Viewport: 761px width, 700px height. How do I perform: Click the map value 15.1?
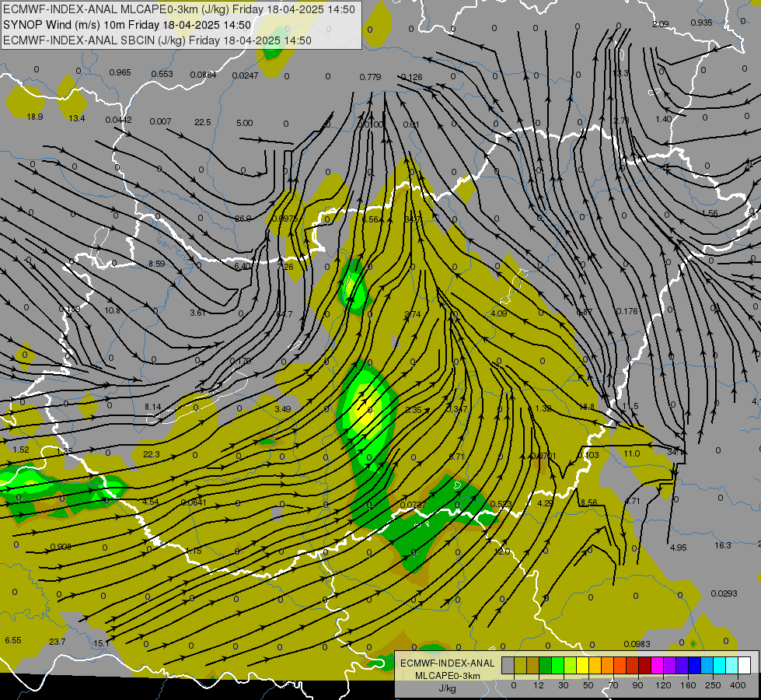(x=101, y=643)
